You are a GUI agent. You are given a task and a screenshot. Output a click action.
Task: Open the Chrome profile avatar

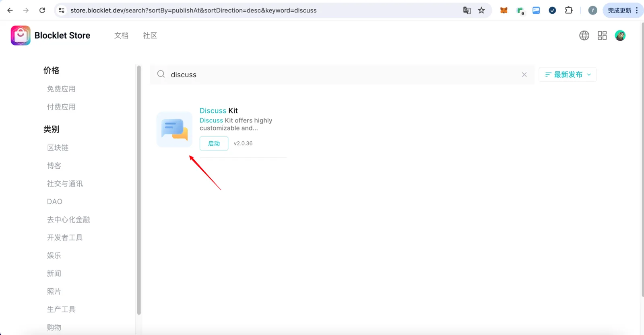tap(592, 10)
